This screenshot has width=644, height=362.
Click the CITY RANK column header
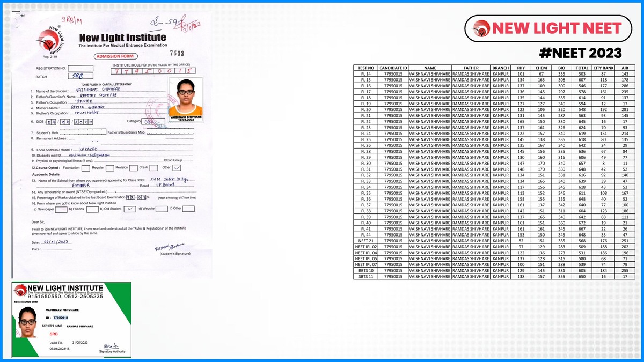point(603,68)
